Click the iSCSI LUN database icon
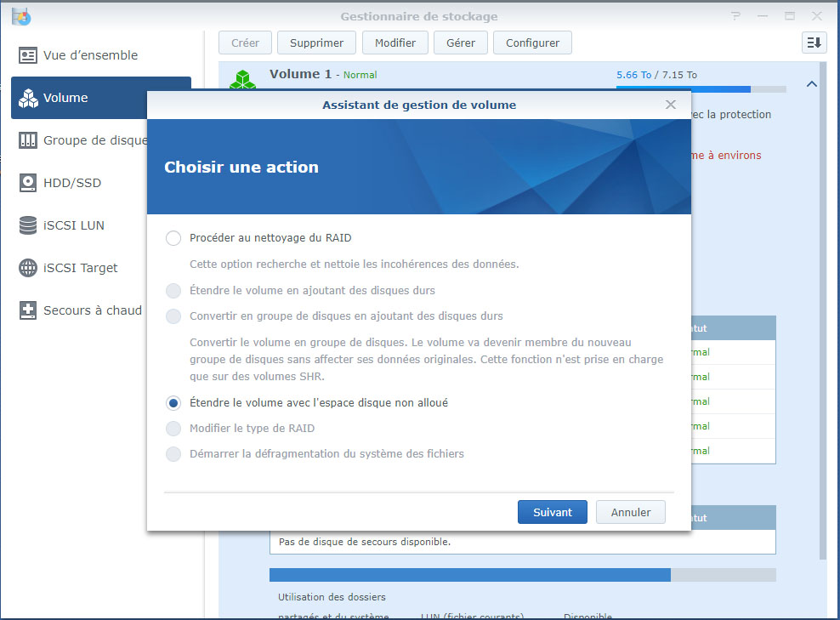Viewport: 840px width, 620px height. click(28, 225)
